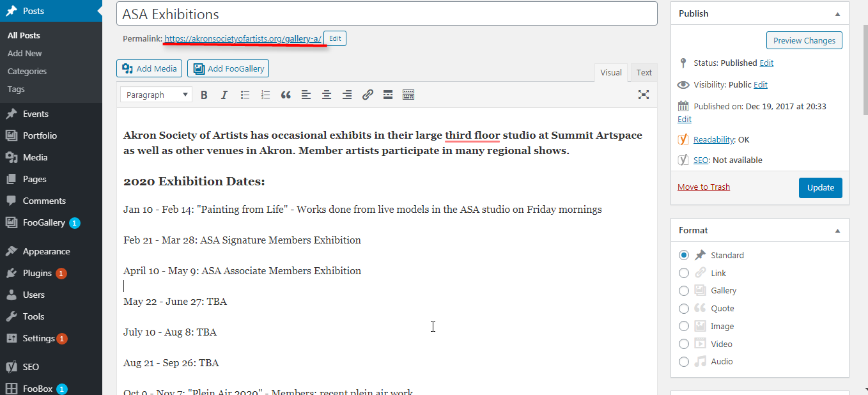This screenshot has height=395, width=868.
Task: Toggle italic formatting in editor toolbar
Action: [224, 95]
